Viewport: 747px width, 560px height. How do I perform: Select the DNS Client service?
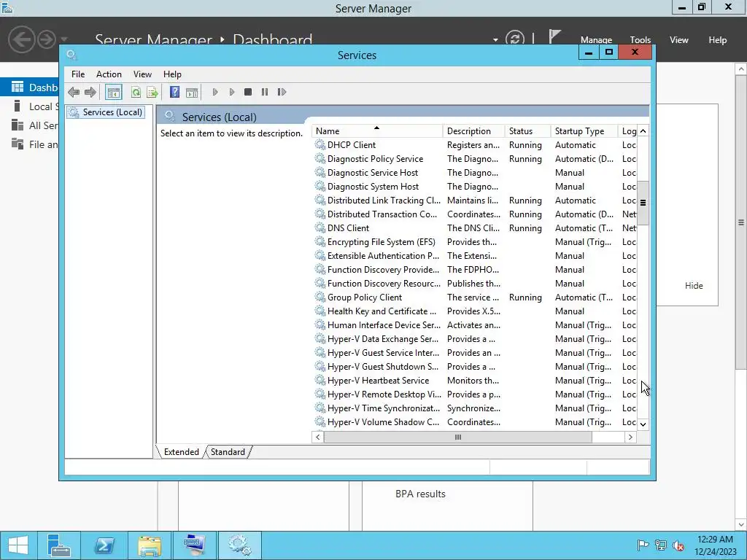[474, 228]
